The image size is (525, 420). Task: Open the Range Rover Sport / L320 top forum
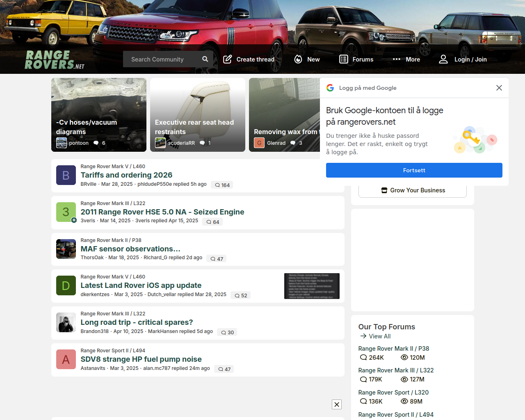click(393, 393)
